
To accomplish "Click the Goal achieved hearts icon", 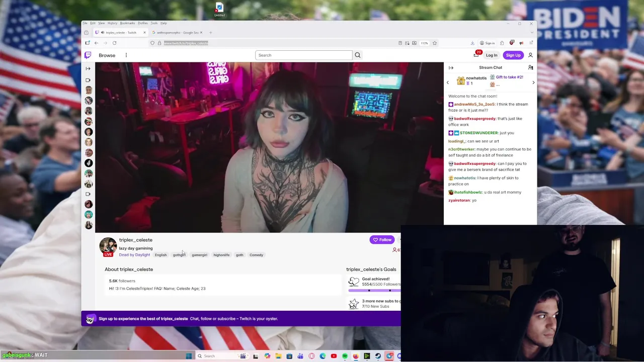I will [354, 282].
